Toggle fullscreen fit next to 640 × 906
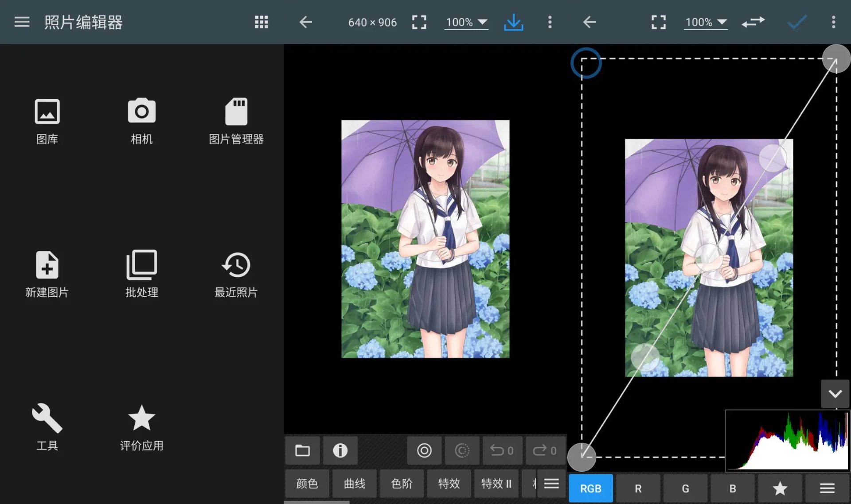851x504 pixels. tap(419, 22)
